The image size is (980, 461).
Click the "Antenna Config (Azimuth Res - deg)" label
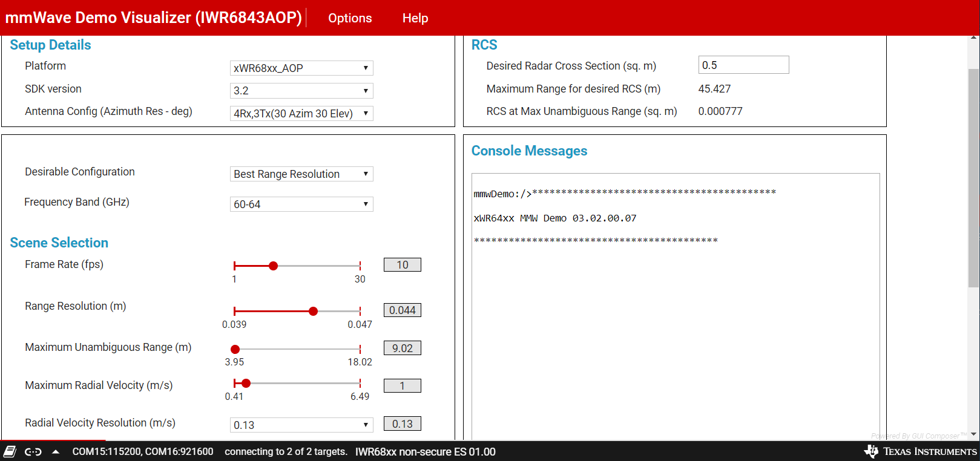(x=108, y=111)
